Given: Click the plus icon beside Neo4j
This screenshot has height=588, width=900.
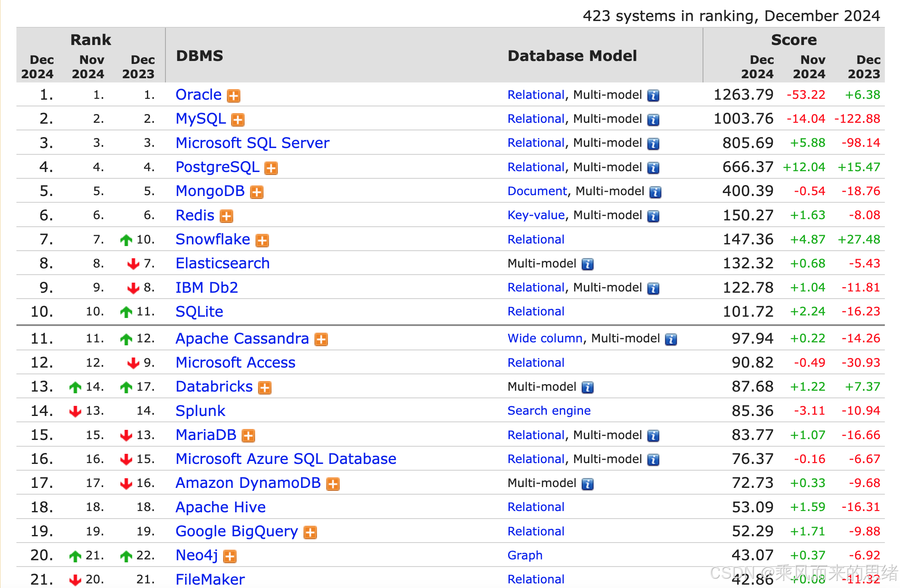Looking at the screenshot, I should click(230, 556).
